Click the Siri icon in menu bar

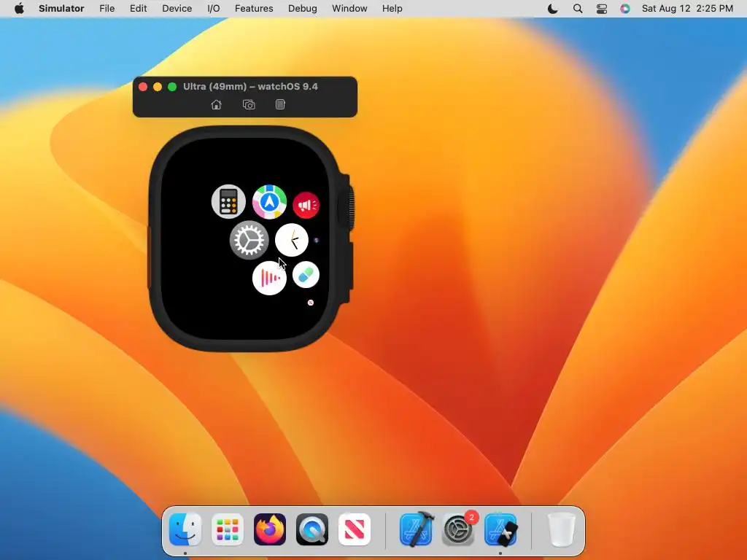(625, 9)
